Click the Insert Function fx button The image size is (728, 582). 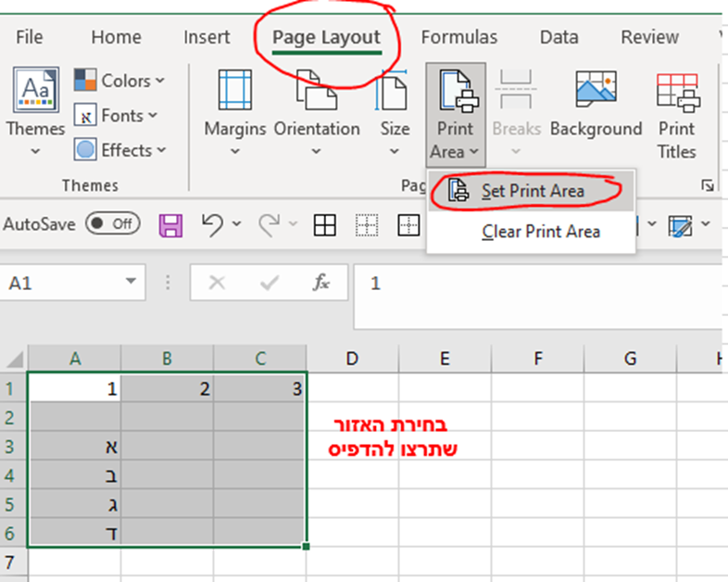321,283
